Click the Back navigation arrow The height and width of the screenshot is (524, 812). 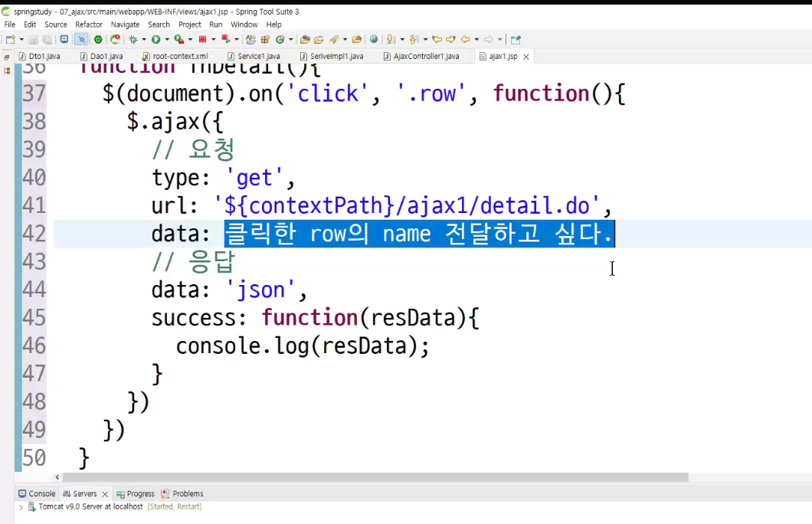click(466, 39)
